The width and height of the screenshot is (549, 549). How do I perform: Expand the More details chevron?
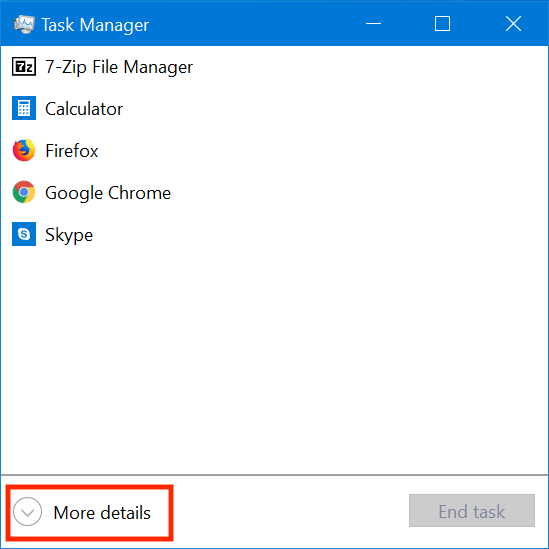(27, 512)
